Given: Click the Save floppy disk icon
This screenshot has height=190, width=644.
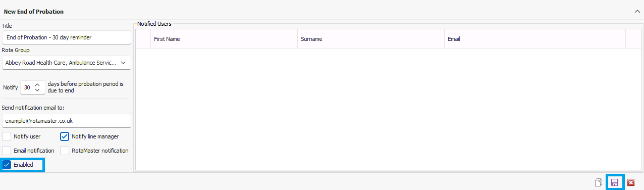Looking at the screenshot, I should [x=615, y=182].
